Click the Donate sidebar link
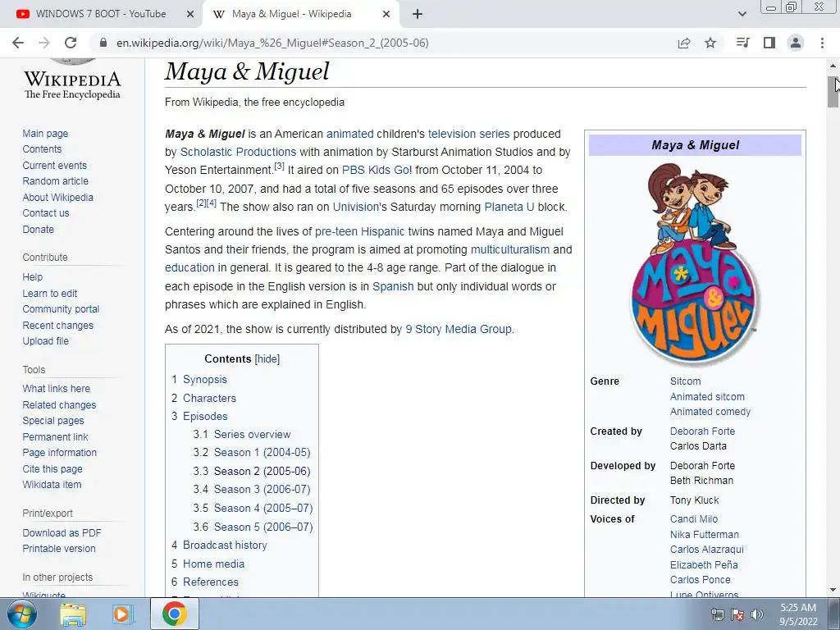Viewport: 840px width, 630px height. coord(38,230)
